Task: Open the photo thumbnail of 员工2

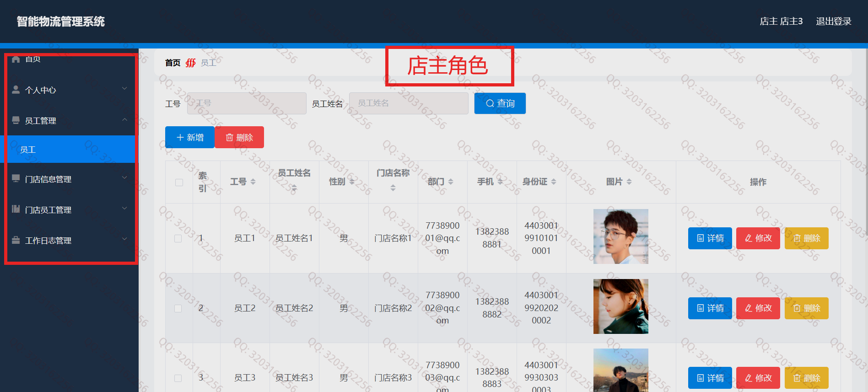Action: pos(620,306)
